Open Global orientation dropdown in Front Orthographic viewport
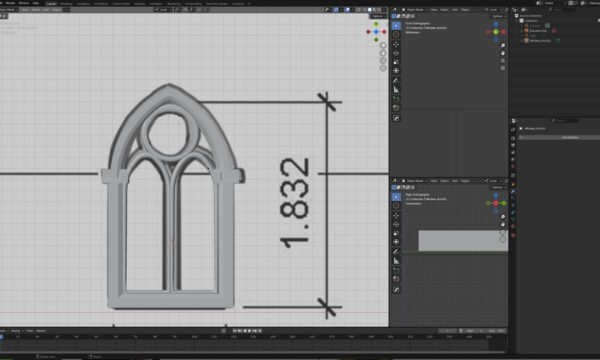Viewport: 600px width, 360px height. tap(493, 10)
